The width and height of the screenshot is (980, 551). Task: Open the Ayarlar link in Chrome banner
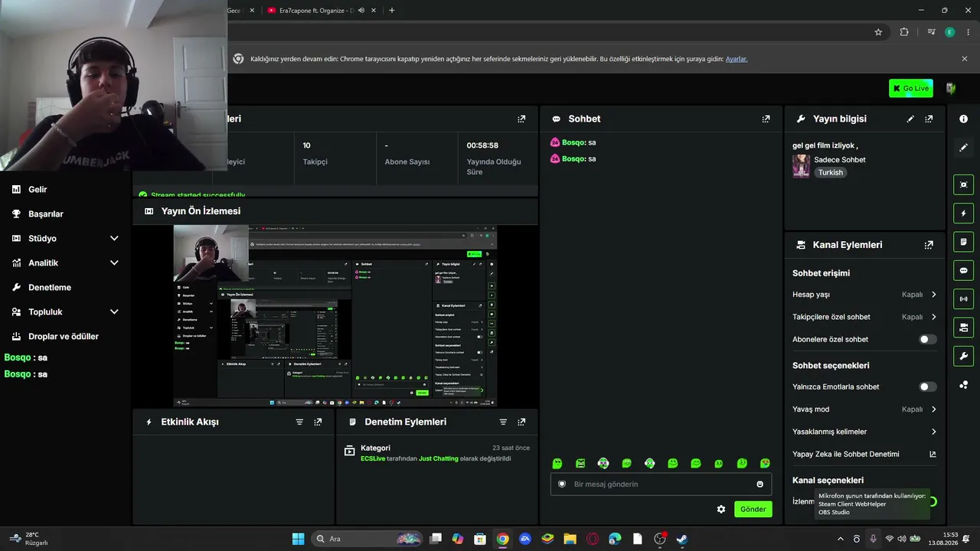tap(737, 59)
